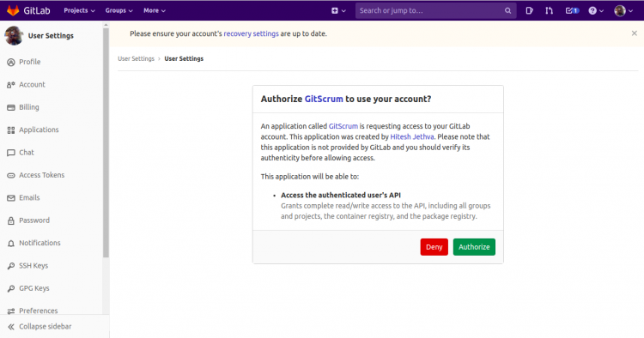Click the first User Settings breadcrumb
The height and width of the screenshot is (338, 644).
point(136,58)
